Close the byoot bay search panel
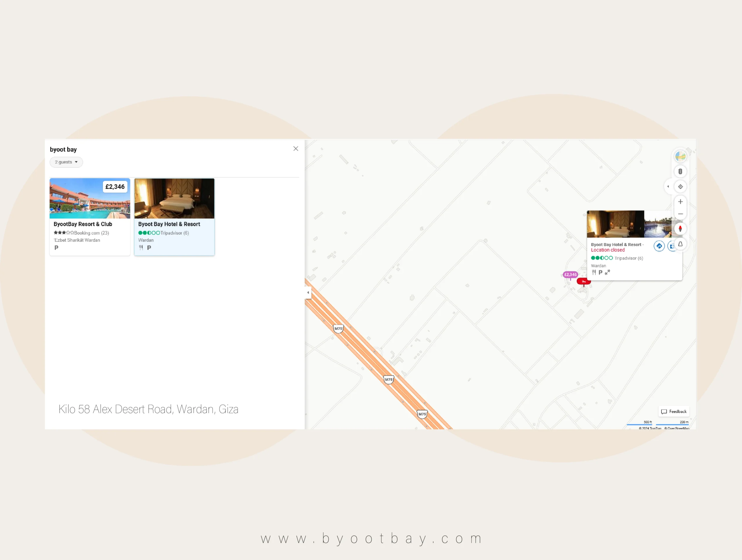 (296, 149)
